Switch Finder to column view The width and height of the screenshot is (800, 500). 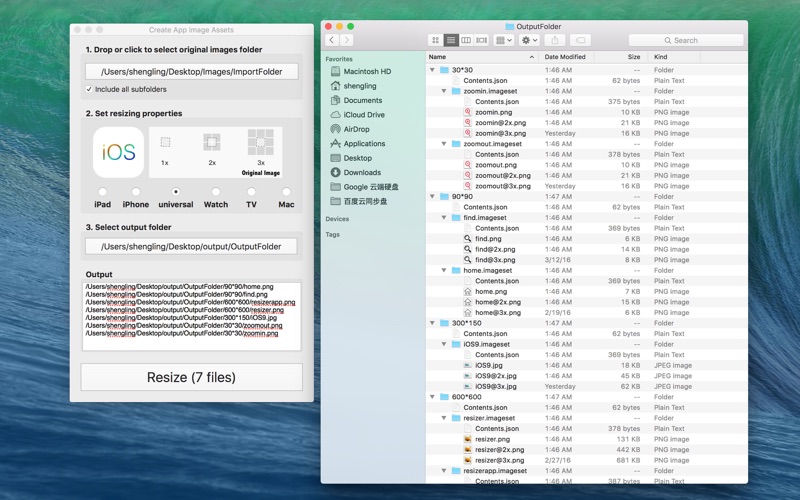pyautogui.click(x=466, y=40)
